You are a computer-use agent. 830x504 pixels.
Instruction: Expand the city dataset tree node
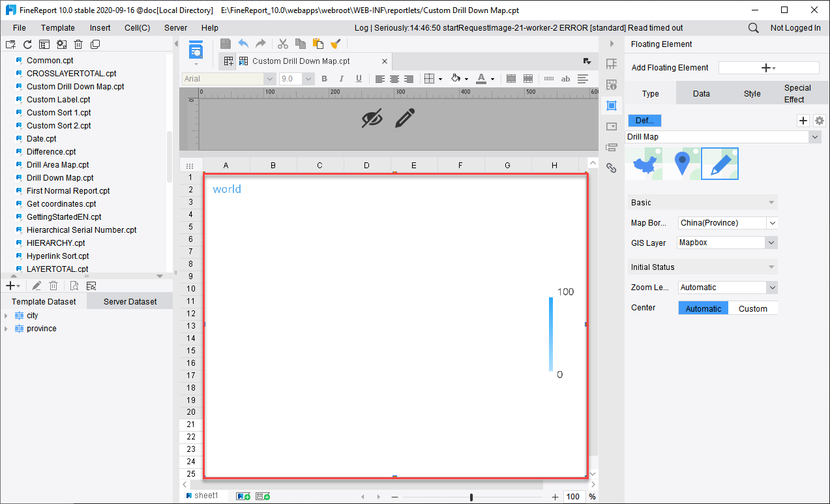click(x=6, y=316)
